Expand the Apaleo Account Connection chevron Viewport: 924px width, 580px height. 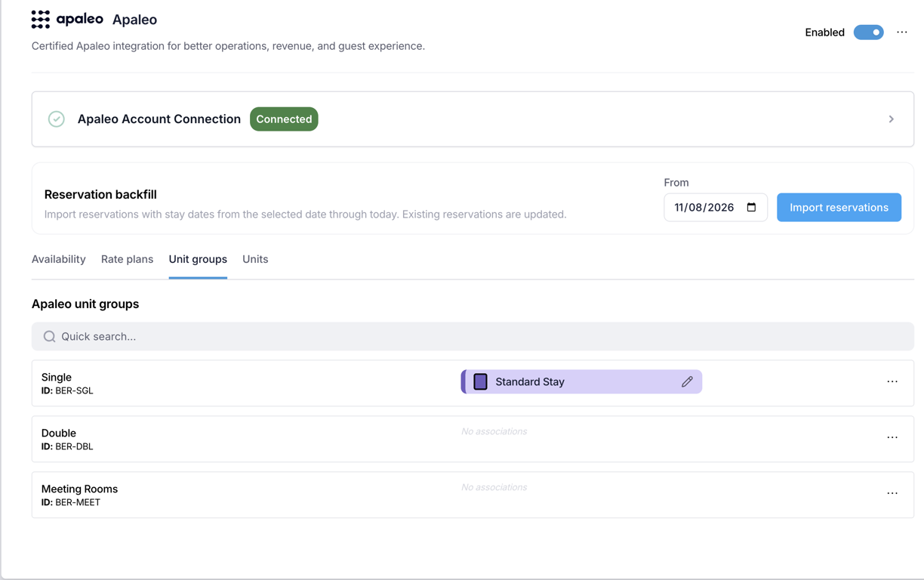coord(892,119)
